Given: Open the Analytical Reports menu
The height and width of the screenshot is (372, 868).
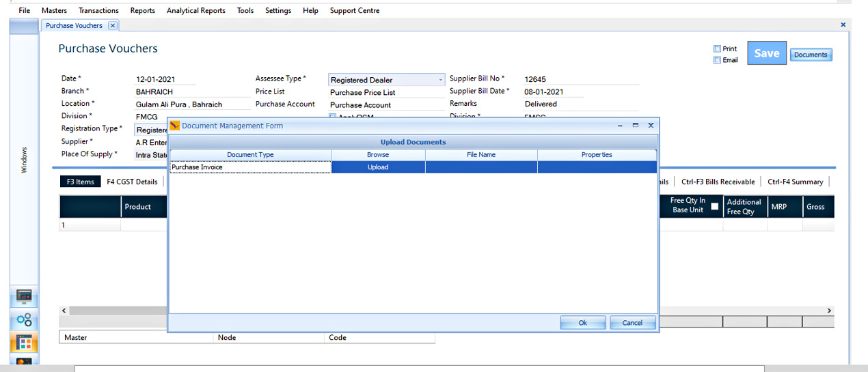Looking at the screenshot, I should pyautogui.click(x=195, y=10).
